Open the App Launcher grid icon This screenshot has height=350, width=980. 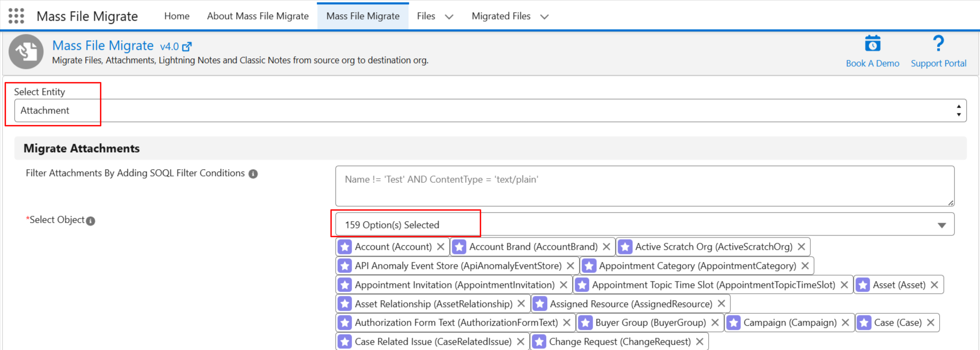pyautogui.click(x=16, y=16)
